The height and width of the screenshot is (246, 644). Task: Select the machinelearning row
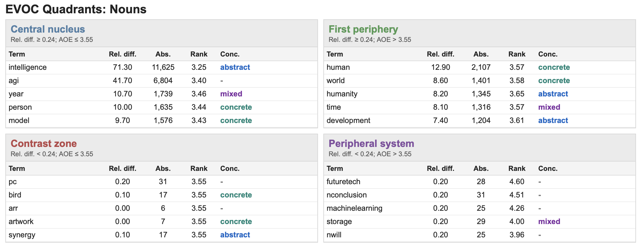(x=480, y=208)
